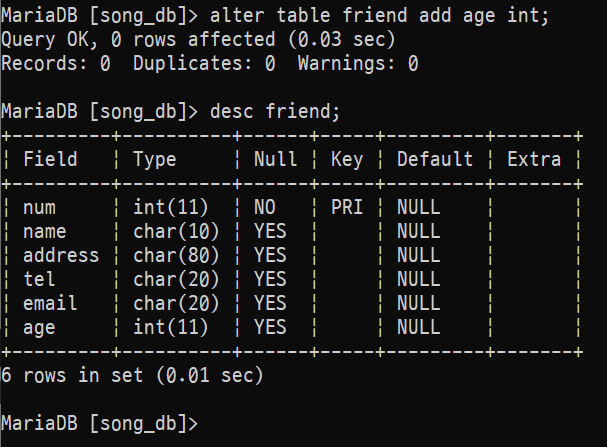Click the 'address' field name
Viewport: 607px width, 447px height.
(x=61, y=255)
